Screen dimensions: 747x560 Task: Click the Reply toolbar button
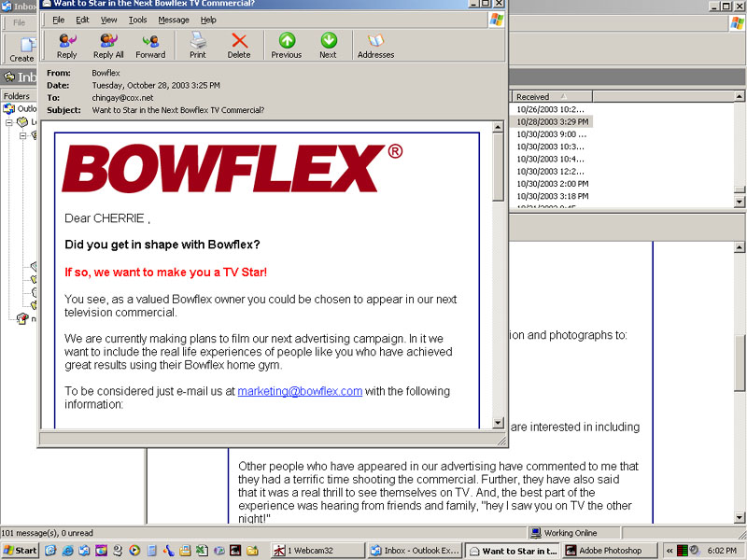[67, 44]
